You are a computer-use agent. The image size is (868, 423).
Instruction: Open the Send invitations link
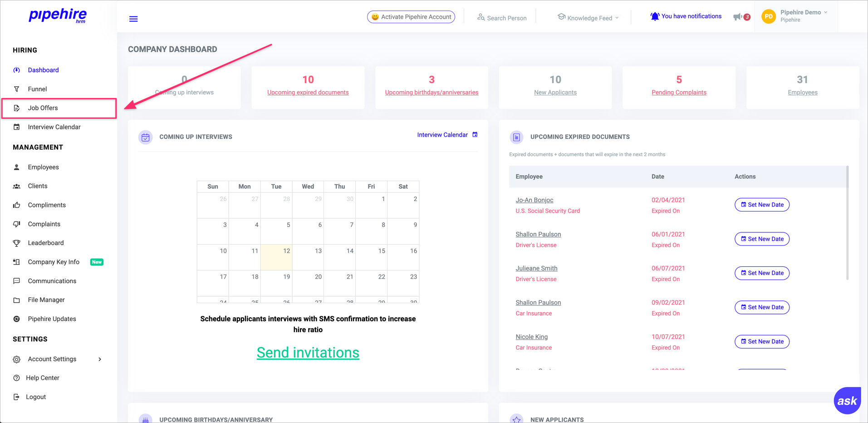308,353
